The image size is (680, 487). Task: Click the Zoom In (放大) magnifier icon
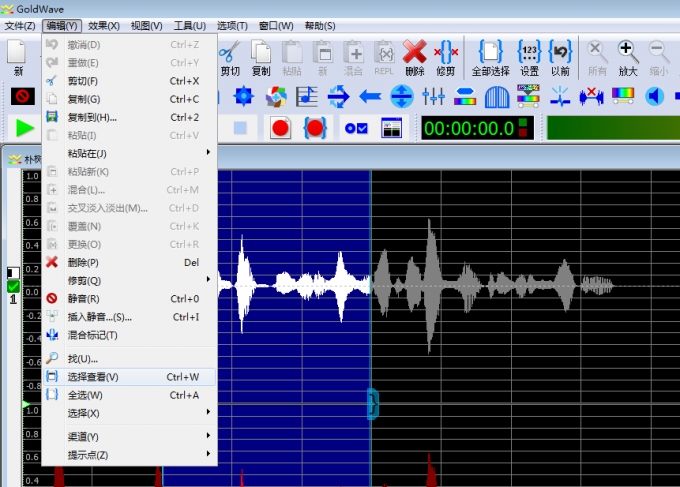point(628,58)
